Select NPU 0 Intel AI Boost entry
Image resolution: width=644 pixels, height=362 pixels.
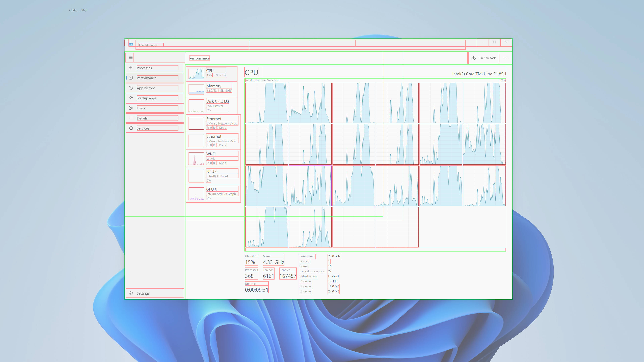(x=213, y=176)
